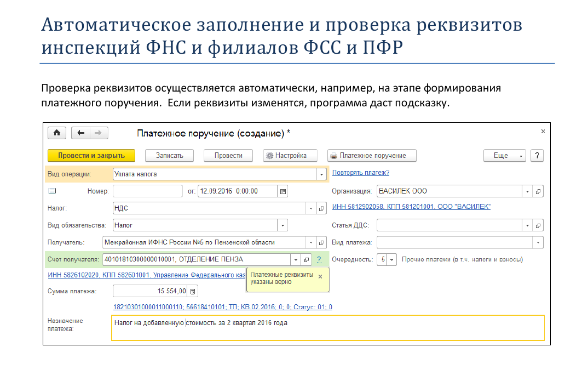
Task: Expand the Организация dropdown
Action: tap(527, 191)
